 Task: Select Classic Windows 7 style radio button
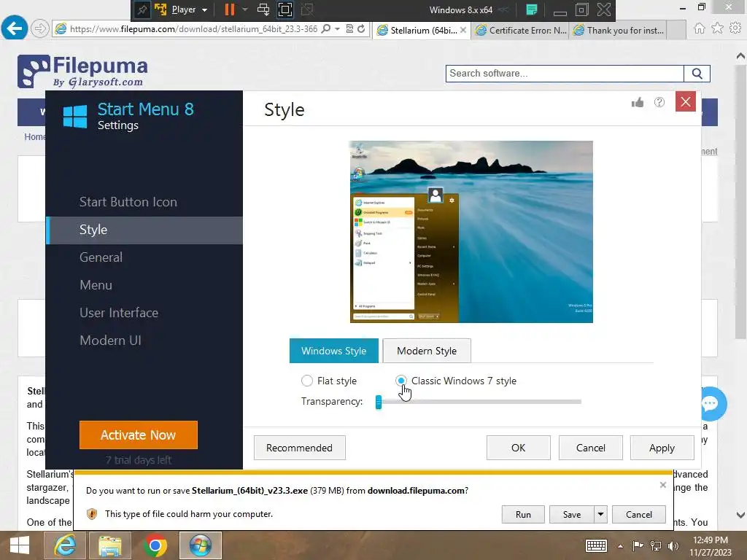(x=401, y=381)
